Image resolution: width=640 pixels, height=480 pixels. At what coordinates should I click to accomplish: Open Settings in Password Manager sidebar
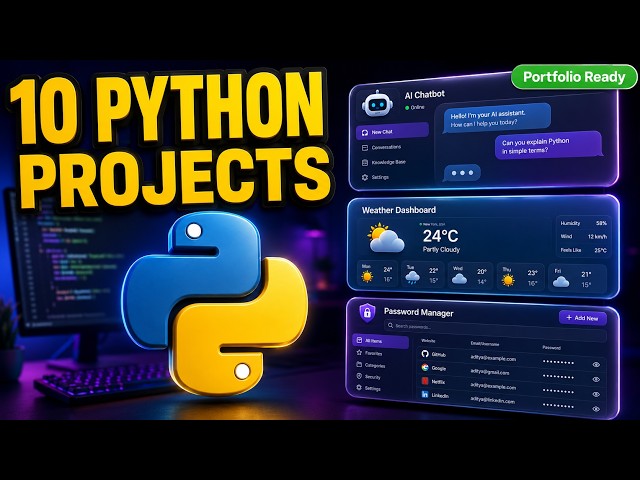(369, 388)
